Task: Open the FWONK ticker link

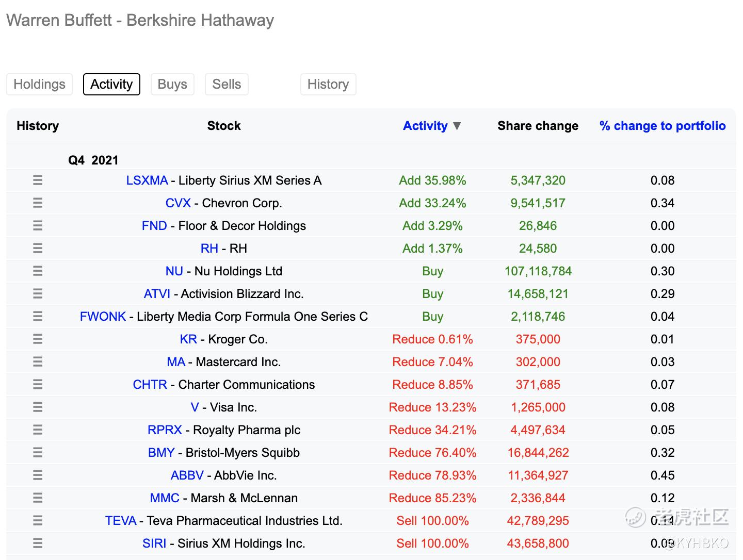Action: point(103,317)
